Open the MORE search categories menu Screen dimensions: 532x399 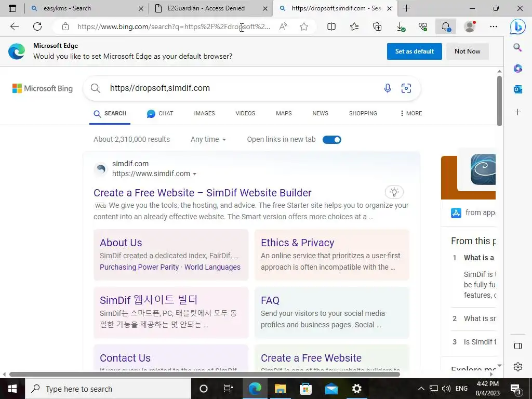pos(411,113)
